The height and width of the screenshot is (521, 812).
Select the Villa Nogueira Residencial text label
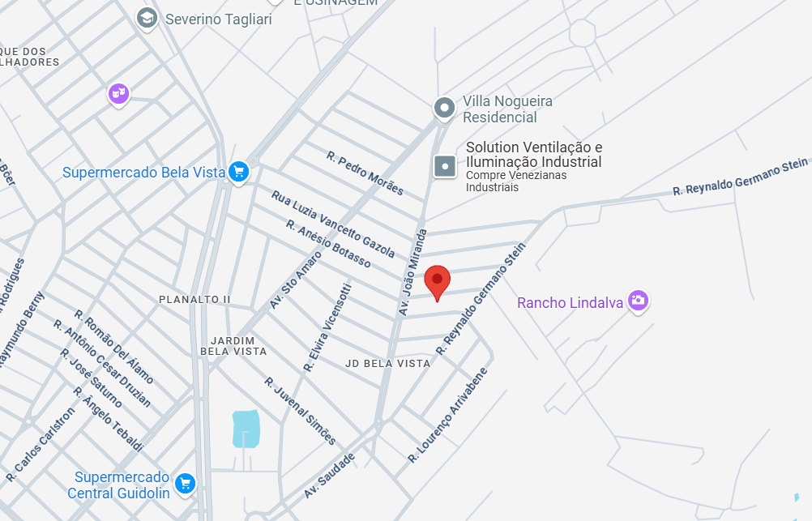pyautogui.click(x=507, y=109)
